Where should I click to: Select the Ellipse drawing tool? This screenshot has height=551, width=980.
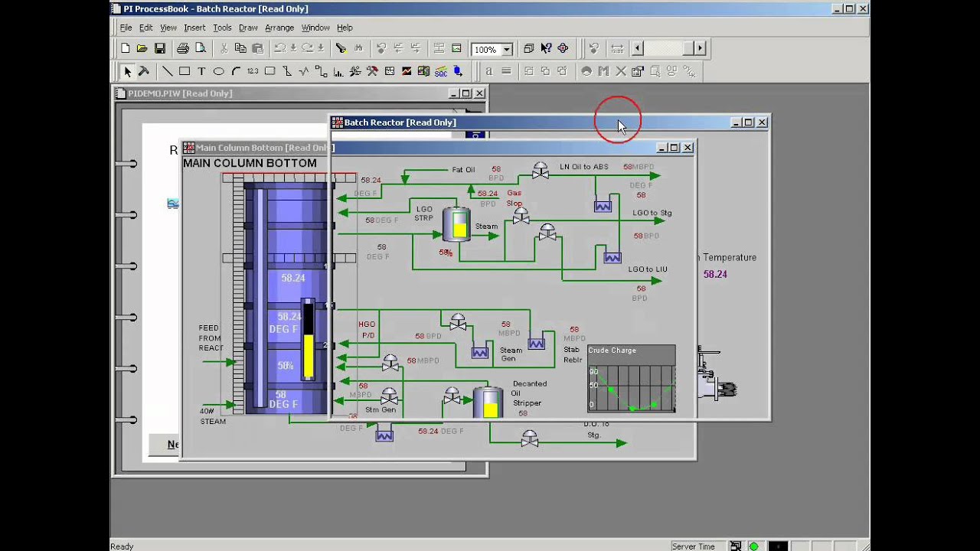(219, 71)
